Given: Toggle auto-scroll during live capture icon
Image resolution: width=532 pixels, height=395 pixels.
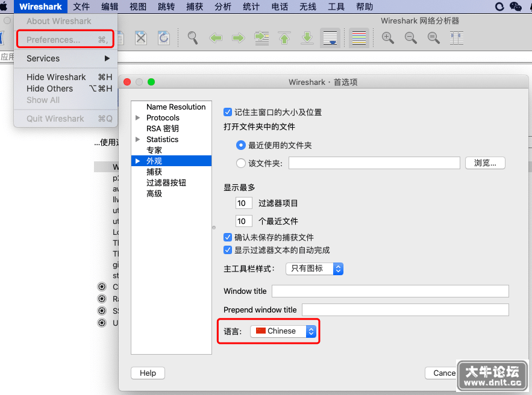Looking at the screenshot, I should 330,38.
